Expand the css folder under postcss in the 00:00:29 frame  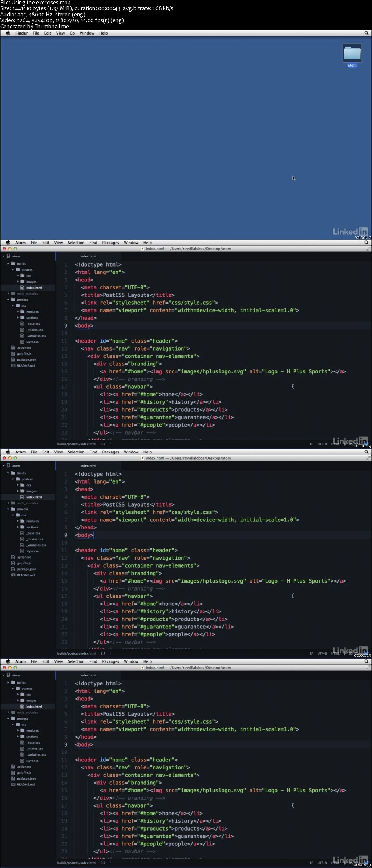point(18,485)
